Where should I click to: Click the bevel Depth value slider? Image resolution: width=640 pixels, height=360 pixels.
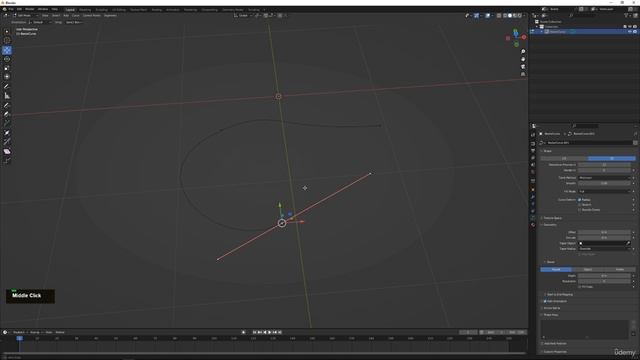tap(604, 276)
